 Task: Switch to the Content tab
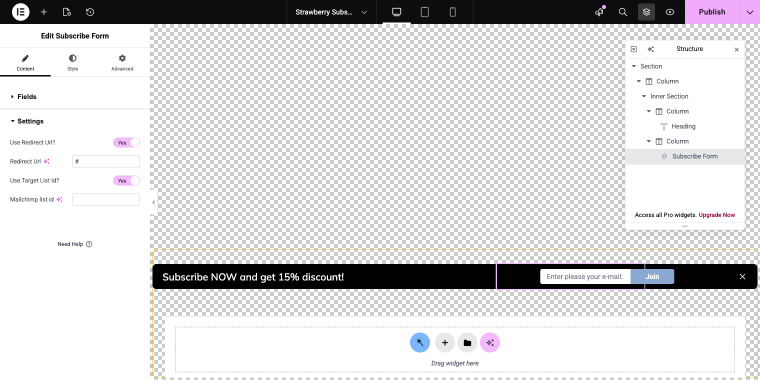[x=25, y=63]
